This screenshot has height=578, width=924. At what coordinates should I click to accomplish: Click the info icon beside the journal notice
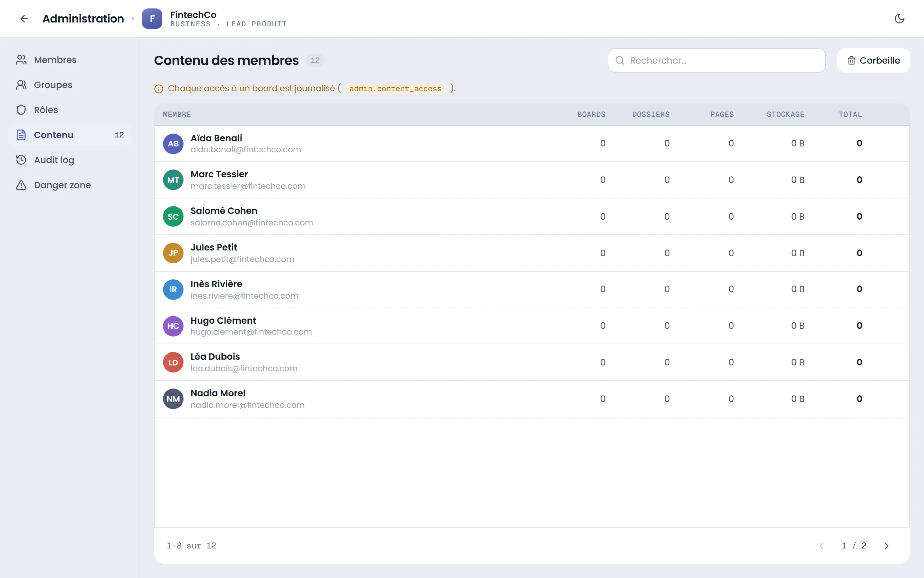159,89
